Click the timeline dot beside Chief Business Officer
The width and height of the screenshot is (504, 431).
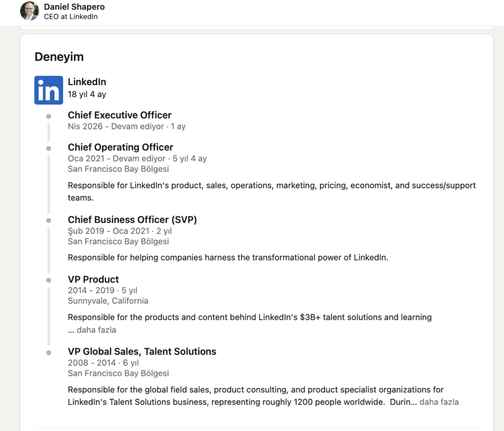point(48,220)
